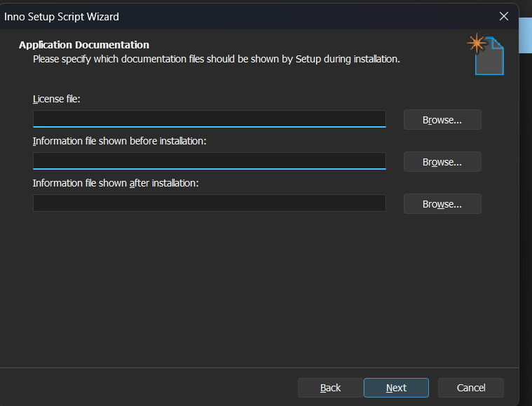Close the Inno Setup Script Wizard window
Screen dimensions: 532x406
click(504, 16)
